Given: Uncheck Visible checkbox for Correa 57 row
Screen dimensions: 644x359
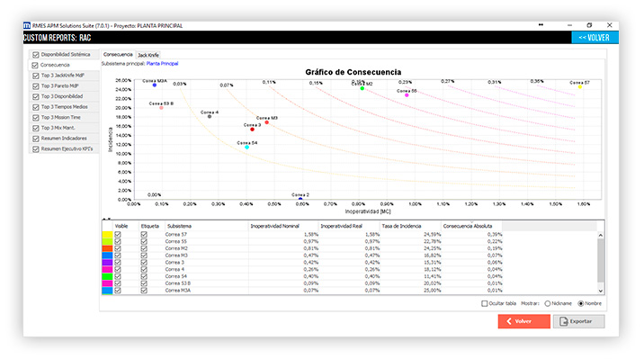Looking at the screenshot, I should tap(118, 235).
